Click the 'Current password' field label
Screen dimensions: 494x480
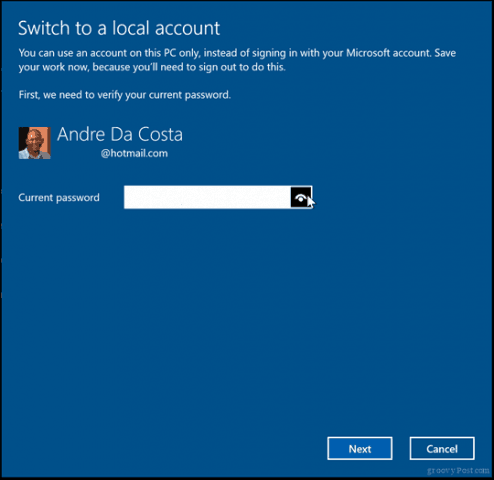tap(59, 198)
